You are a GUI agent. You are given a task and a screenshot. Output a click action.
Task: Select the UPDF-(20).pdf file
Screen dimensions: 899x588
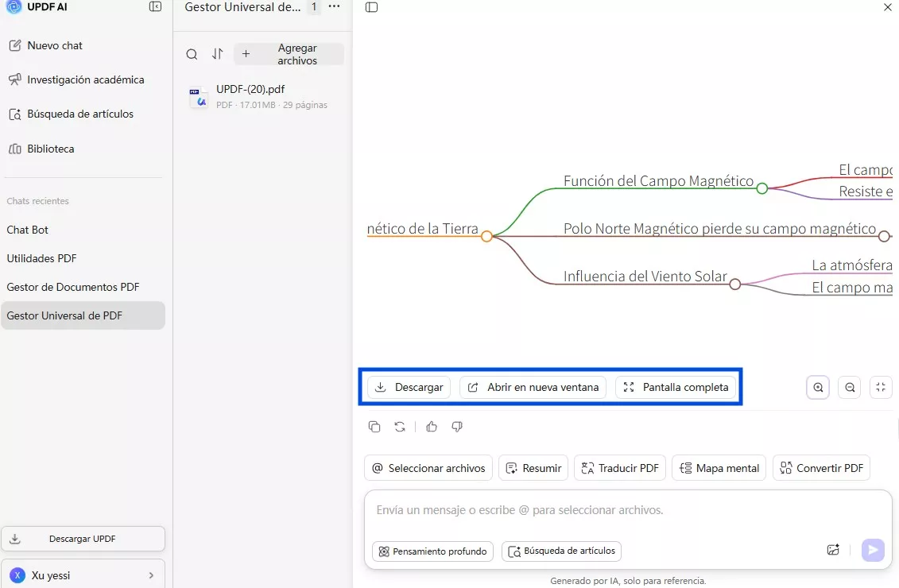[262, 97]
